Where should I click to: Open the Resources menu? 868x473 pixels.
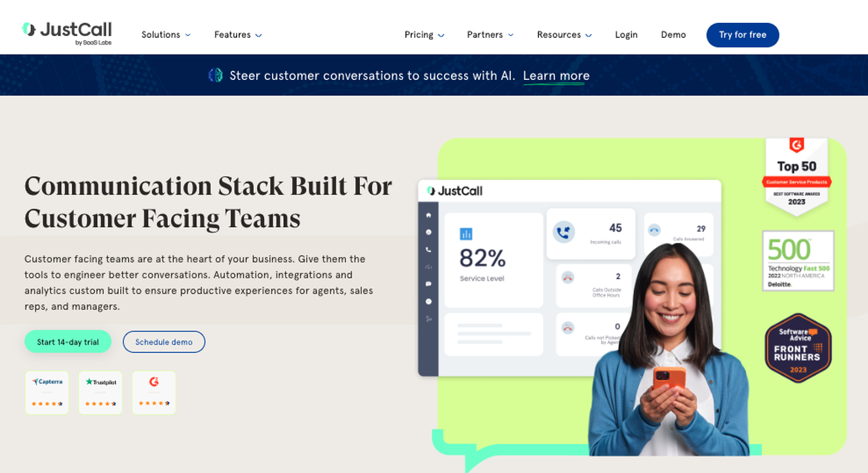coord(564,35)
